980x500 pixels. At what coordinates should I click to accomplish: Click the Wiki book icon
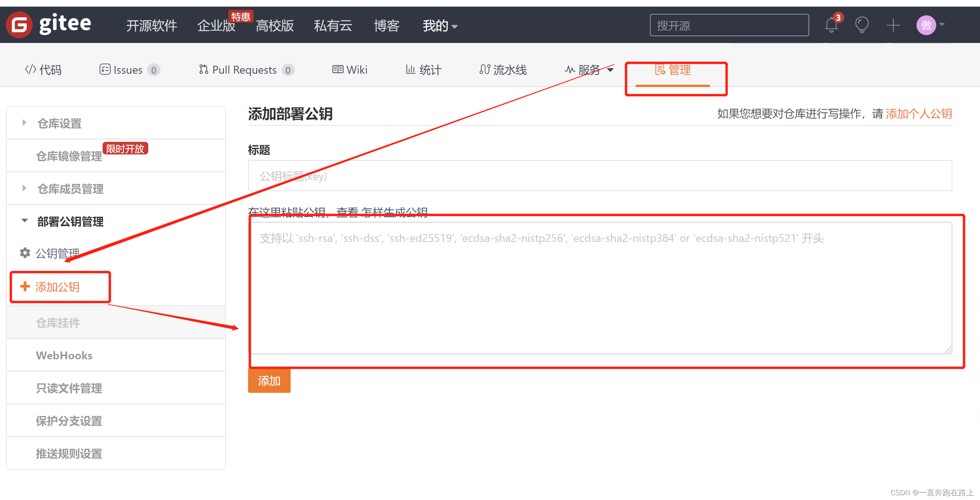point(338,69)
